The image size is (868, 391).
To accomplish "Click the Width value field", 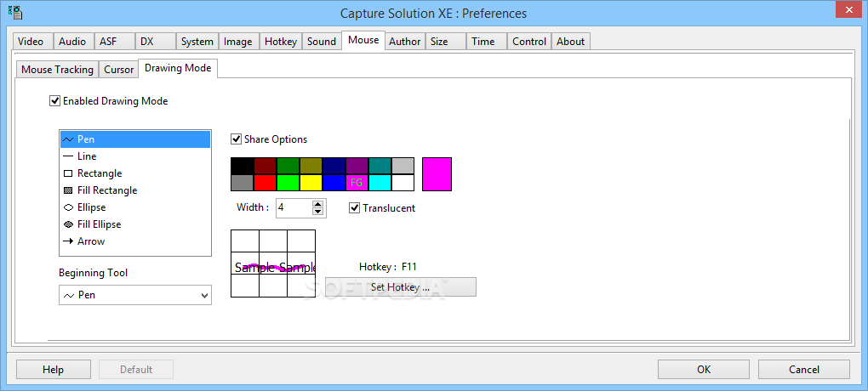I will pyautogui.click(x=294, y=208).
